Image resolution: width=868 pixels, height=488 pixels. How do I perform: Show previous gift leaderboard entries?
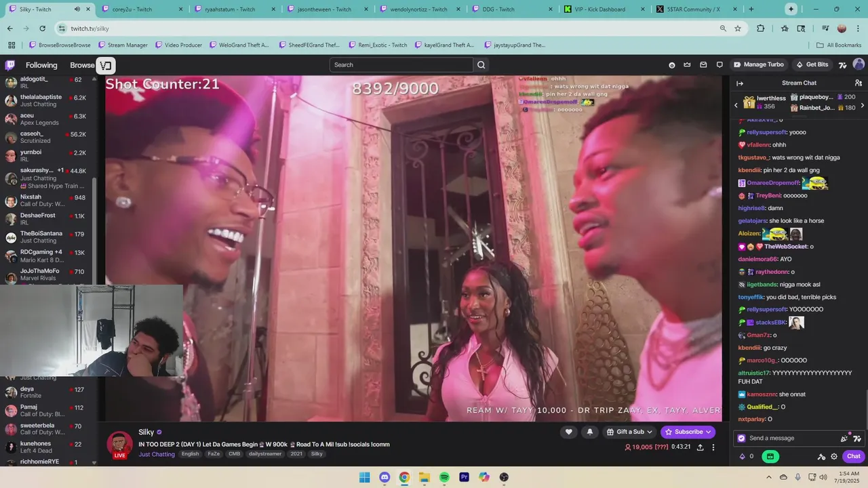[736, 106]
